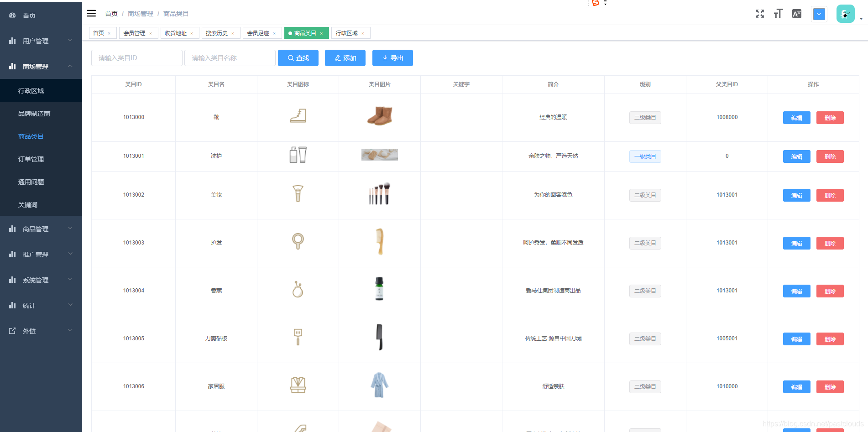Click the 查找 search button
The height and width of the screenshot is (432, 868).
[x=298, y=58]
